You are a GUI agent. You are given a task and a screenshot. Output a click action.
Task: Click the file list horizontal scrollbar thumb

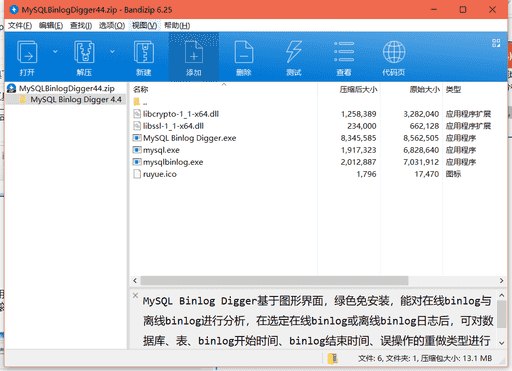pos(274,281)
